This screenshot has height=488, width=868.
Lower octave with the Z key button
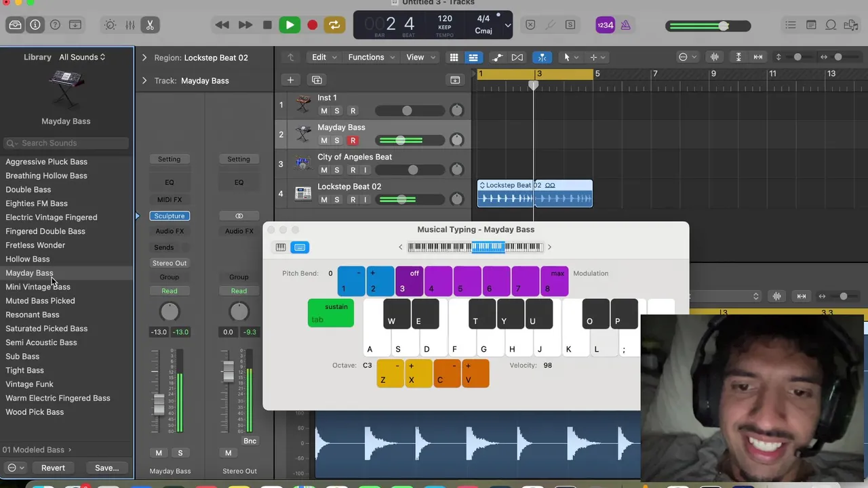click(x=390, y=373)
